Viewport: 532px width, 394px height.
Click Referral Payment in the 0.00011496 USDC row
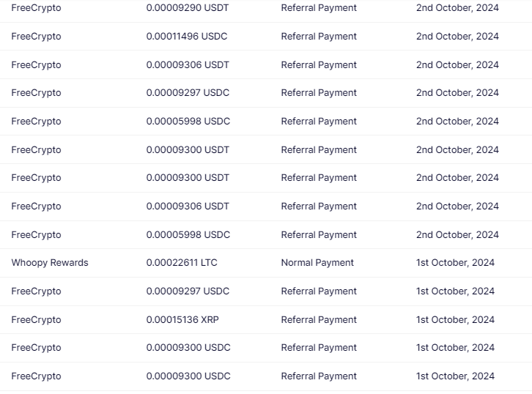(x=319, y=37)
